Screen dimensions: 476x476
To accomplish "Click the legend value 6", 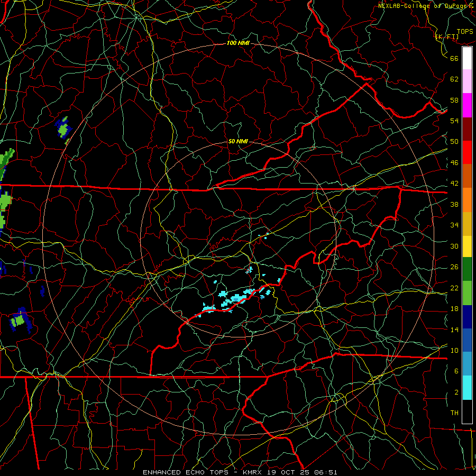I will [456, 371].
